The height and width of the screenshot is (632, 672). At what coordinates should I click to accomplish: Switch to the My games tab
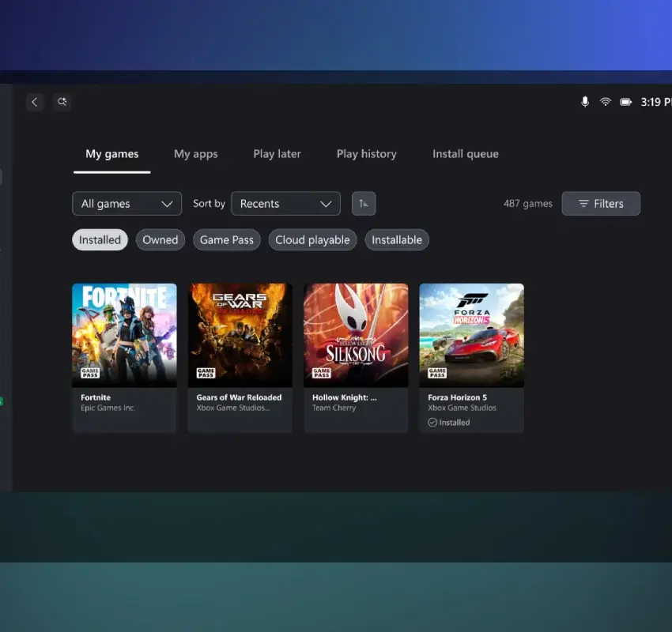(111, 154)
